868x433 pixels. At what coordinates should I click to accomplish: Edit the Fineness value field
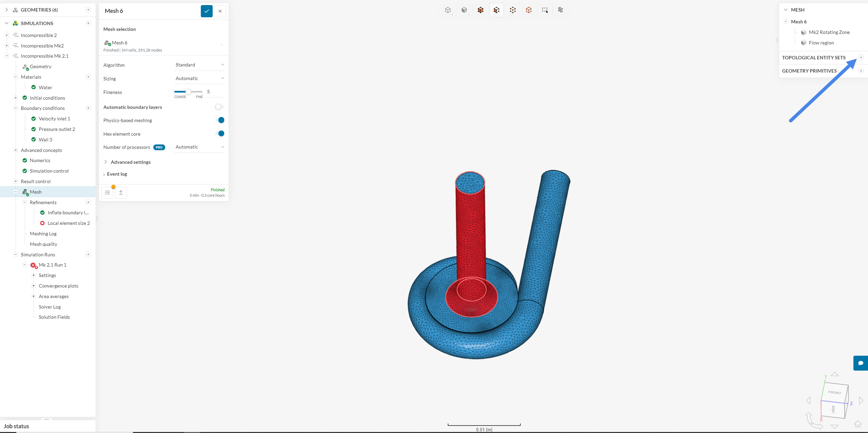pos(215,92)
